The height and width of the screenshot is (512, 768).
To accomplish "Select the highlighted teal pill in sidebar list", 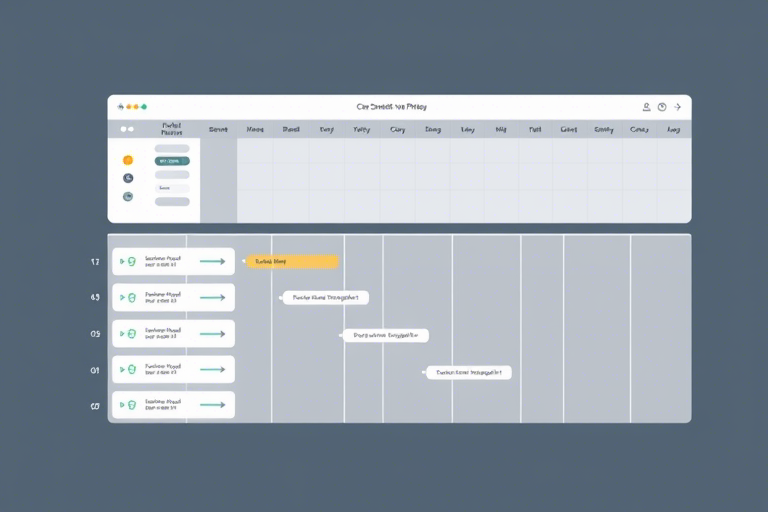I will point(172,161).
